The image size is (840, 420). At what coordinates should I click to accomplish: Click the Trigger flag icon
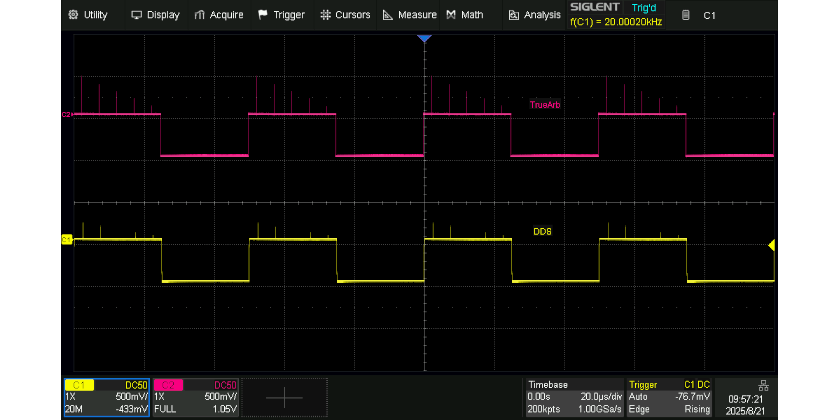click(263, 15)
